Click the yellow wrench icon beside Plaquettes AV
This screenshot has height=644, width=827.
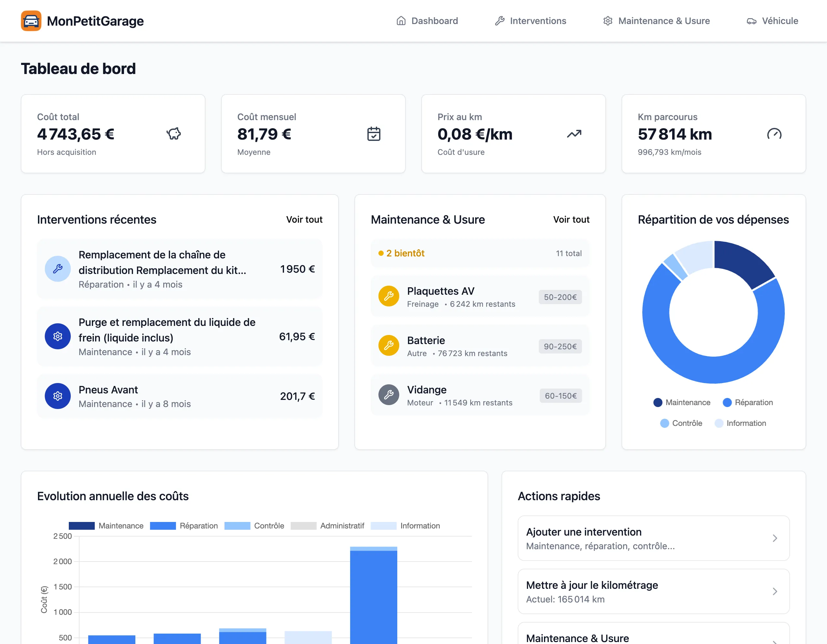pos(389,296)
